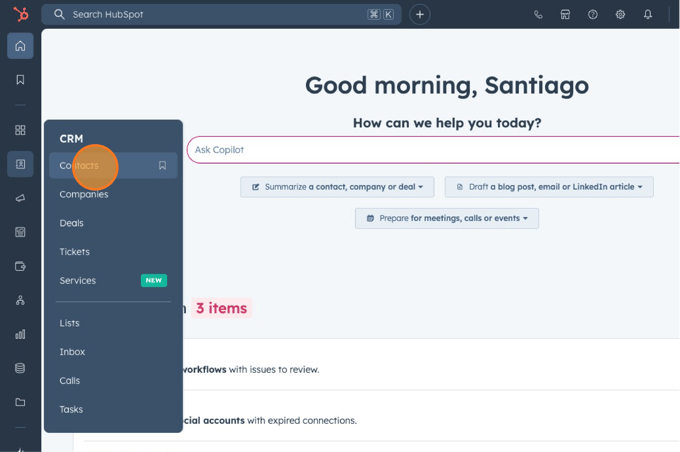680x452 pixels.
Task: Expand Prepare for meetings, calls or events
Action: (x=447, y=218)
